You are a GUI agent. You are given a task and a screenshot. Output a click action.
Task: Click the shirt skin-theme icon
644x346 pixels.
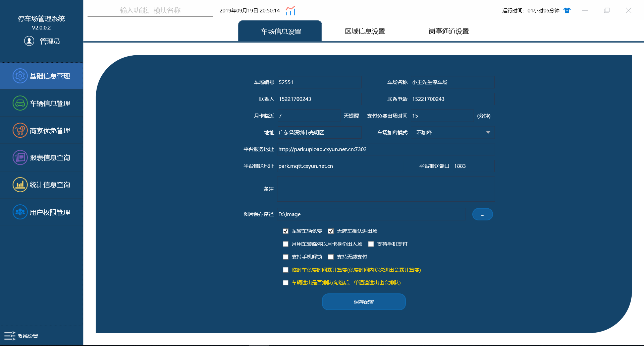[x=567, y=10]
